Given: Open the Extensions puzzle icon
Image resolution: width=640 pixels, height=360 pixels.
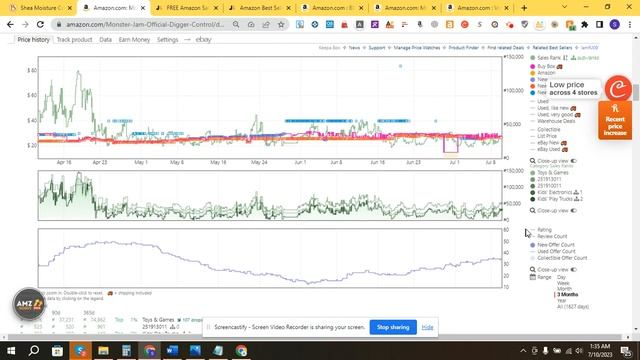Looking at the screenshot, I should click(x=584, y=24).
